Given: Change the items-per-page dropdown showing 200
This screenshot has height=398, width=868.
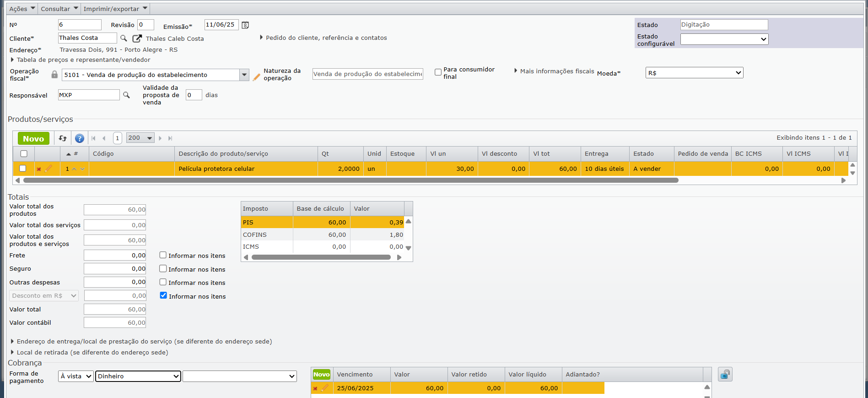Looking at the screenshot, I should pos(140,138).
